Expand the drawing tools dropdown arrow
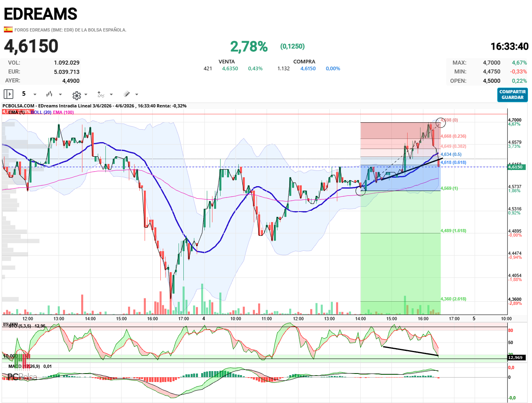The image size is (532, 403). point(137,94)
